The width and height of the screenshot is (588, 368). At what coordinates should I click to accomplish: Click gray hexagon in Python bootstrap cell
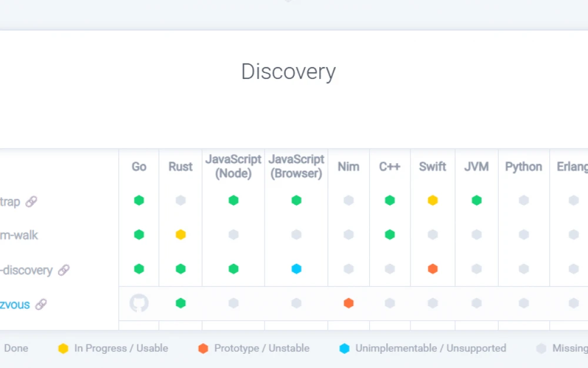(x=523, y=201)
